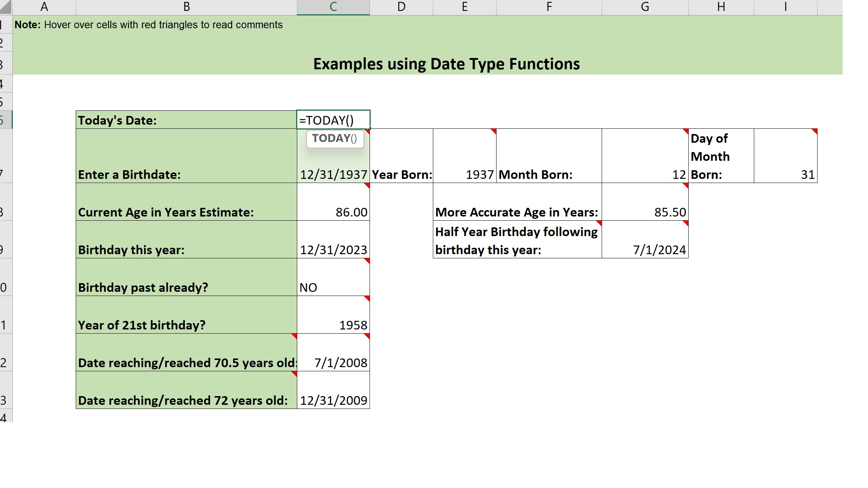Click the select-all corner triangle

[x=6, y=7]
